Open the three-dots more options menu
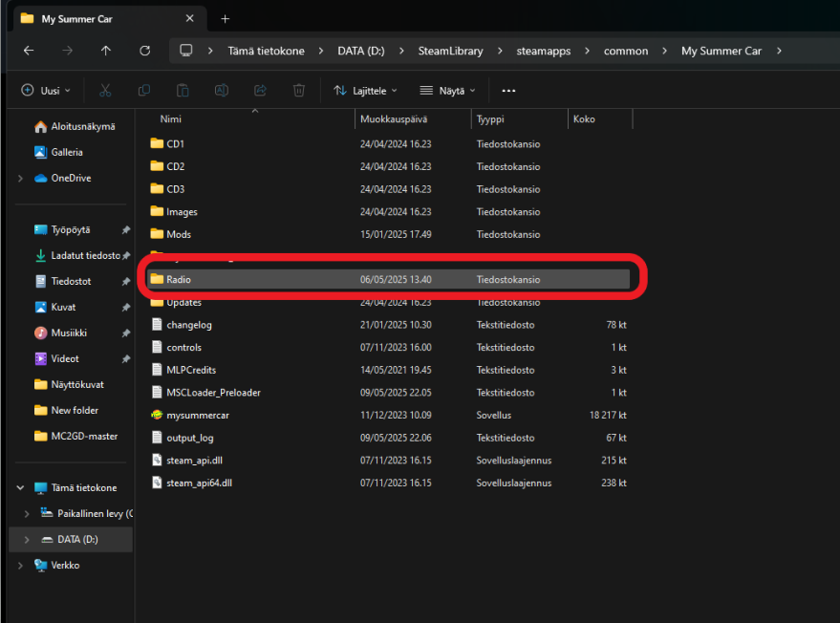 (x=508, y=91)
